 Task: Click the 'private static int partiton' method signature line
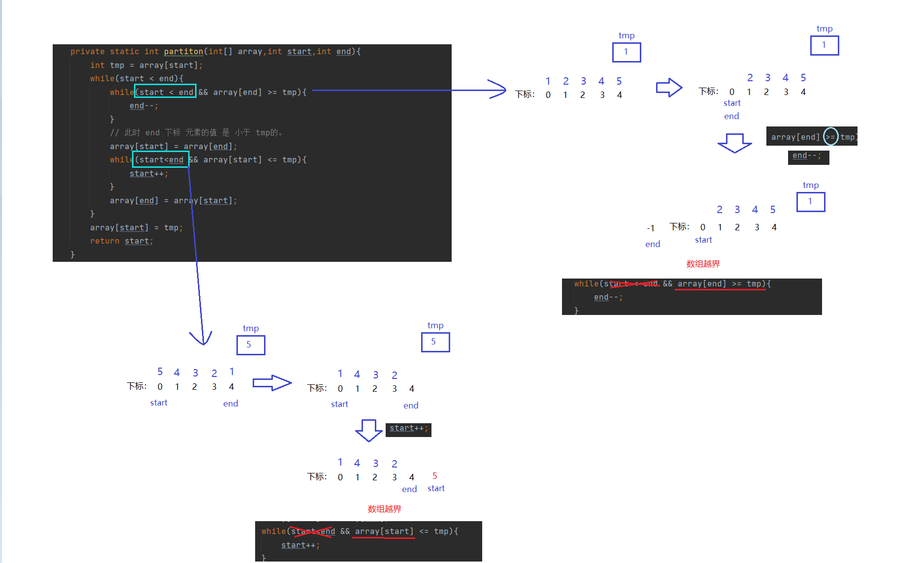pyautogui.click(x=215, y=52)
